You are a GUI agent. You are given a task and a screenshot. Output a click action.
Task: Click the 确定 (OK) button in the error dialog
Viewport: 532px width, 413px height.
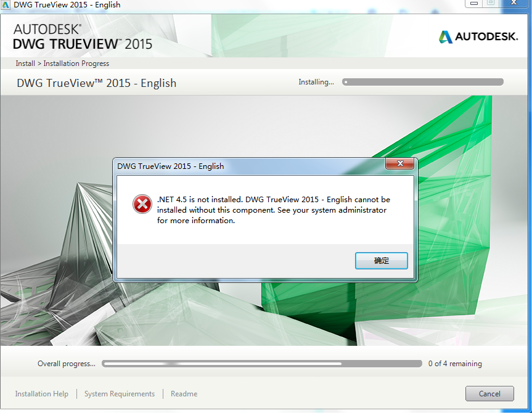[x=382, y=261]
